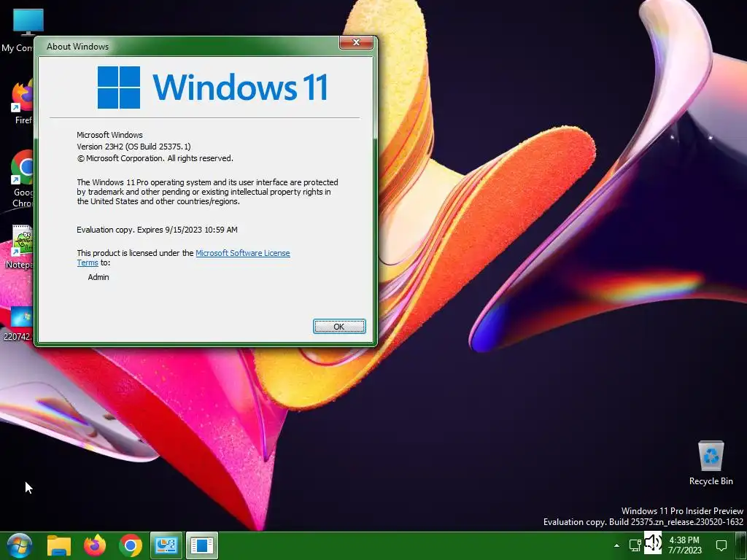Switch to the About Windows taskbar button
747x560 pixels.
tap(202, 545)
